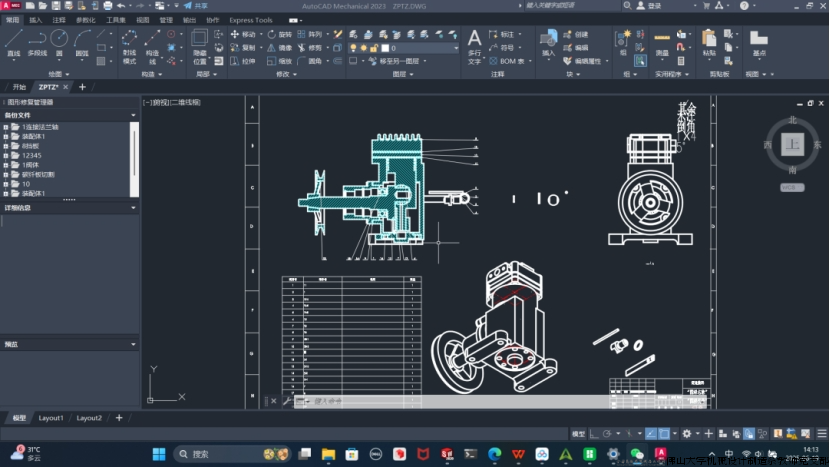
Task: Open the layer name dropdown list
Action: (x=454, y=47)
